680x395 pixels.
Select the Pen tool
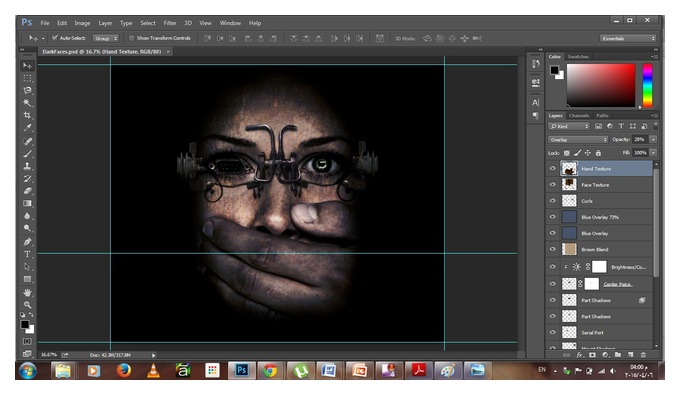tap(27, 242)
